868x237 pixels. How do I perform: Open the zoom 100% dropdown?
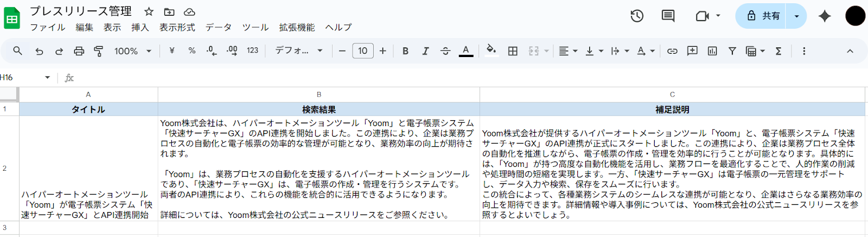point(133,51)
